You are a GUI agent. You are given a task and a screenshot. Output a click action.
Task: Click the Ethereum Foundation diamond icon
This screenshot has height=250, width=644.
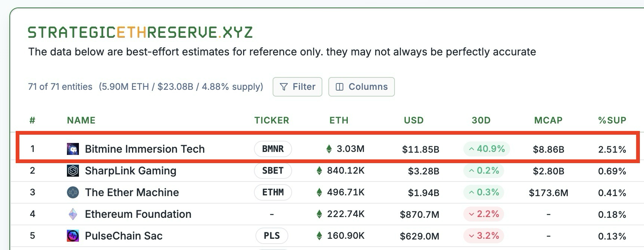[73, 214]
